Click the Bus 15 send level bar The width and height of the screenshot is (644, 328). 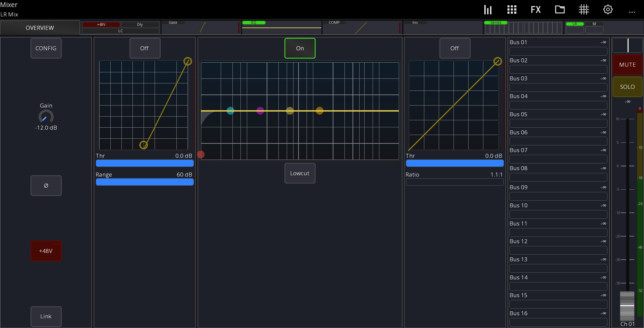[558, 304]
